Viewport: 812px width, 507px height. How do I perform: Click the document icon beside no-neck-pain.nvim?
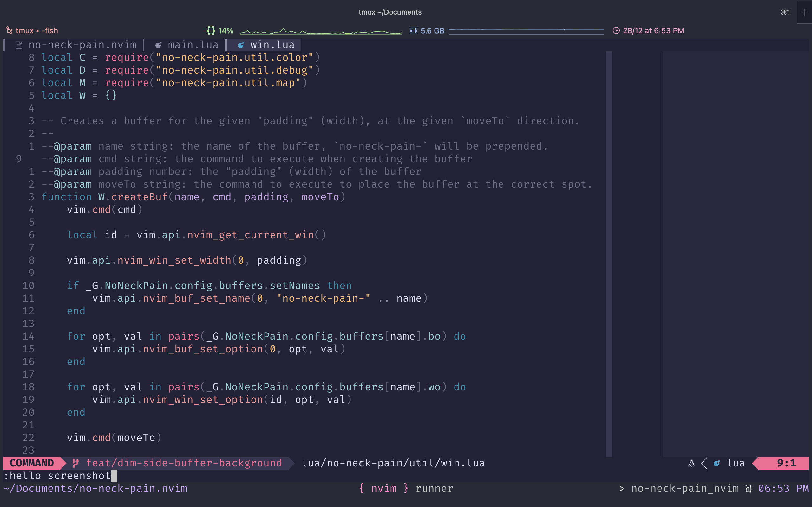tap(19, 44)
